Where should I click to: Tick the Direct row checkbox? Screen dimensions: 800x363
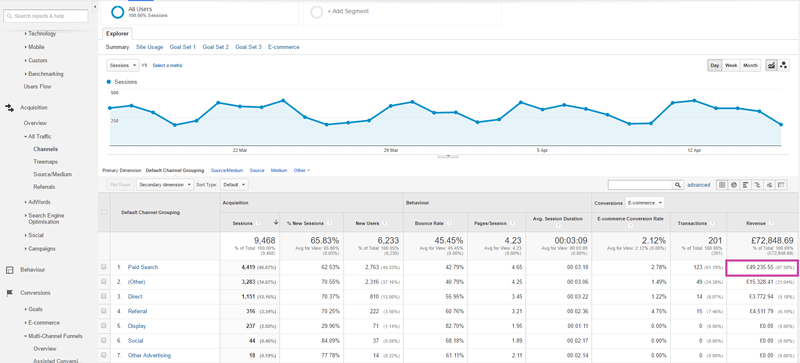coord(104,296)
